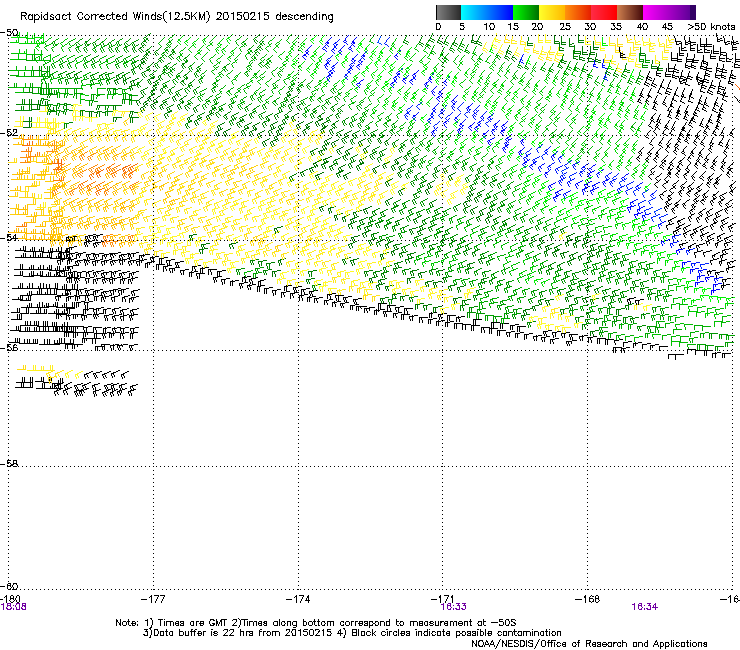Click the date text '20150215 descending'
Screen dimensions: 740x650
tap(274, 17)
